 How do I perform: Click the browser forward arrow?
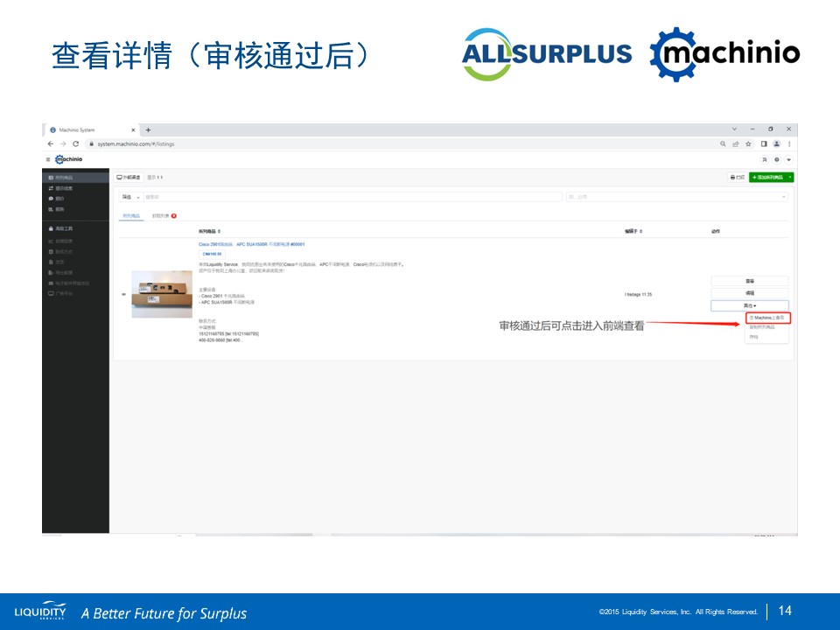coord(63,143)
